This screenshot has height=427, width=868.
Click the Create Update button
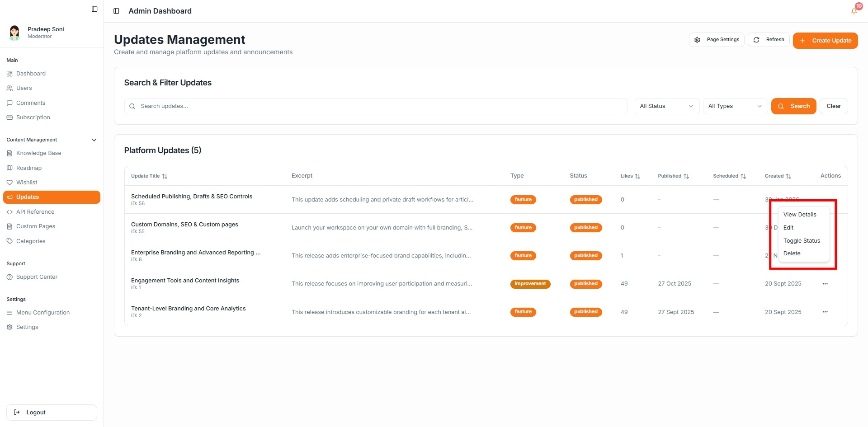[825, 41]
